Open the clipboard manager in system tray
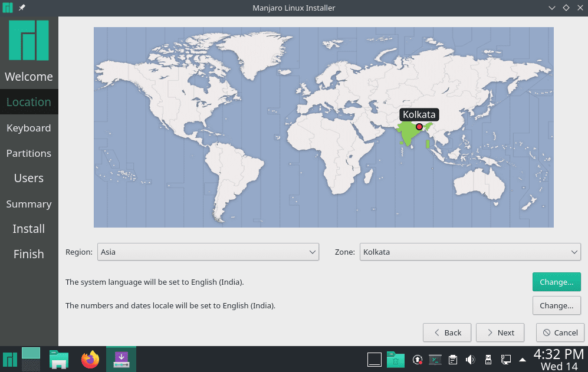588x372 pixels. point(452,359)
